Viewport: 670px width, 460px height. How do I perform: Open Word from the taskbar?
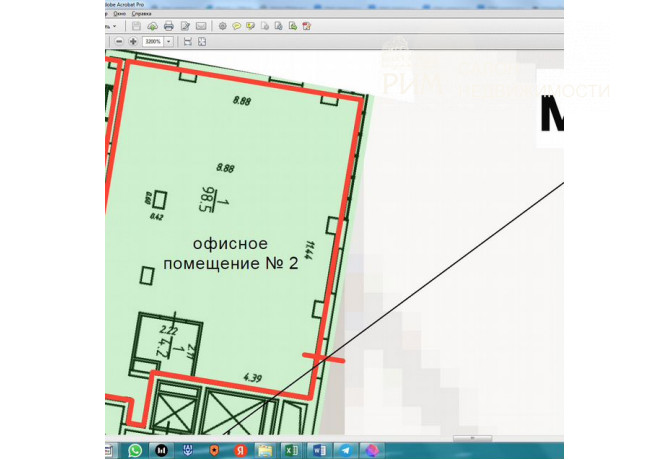coord(317,451)
